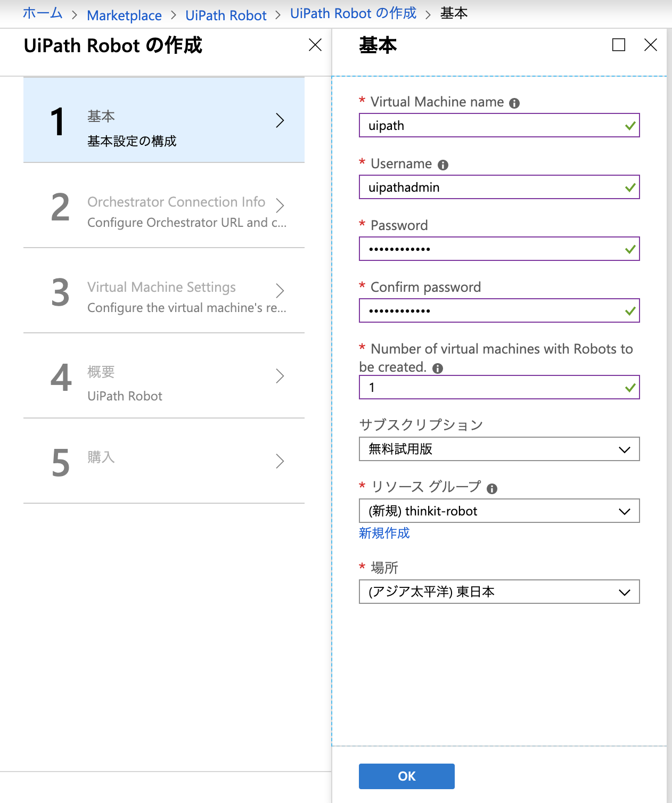Click the 新規作成 link under resource group
This screenshot has width=672, height=803.
coord(384,533)
